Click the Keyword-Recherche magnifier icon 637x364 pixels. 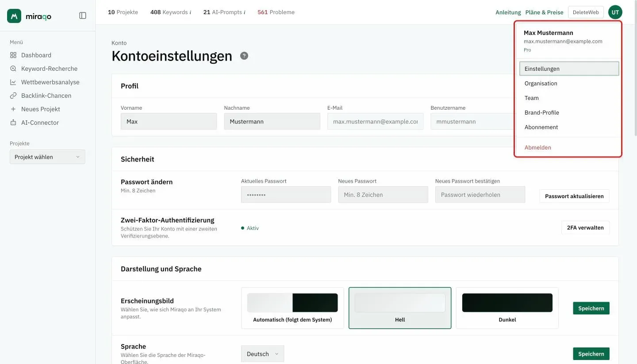click(13, 69)
